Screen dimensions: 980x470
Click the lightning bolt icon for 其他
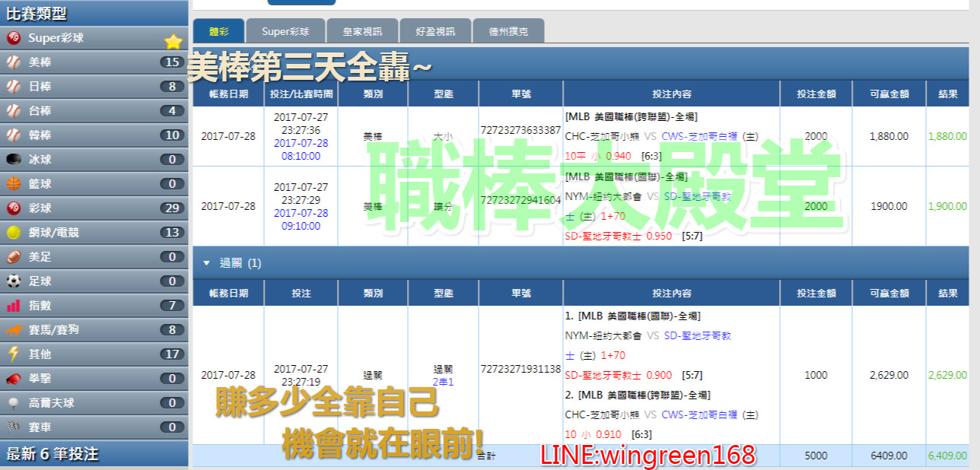[14, 354]
